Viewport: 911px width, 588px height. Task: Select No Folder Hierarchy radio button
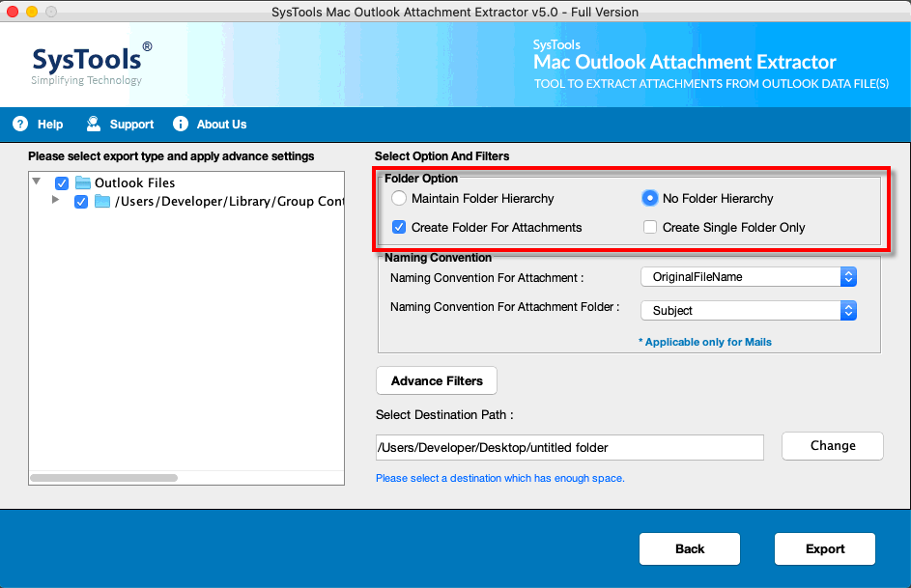click(x=649, y=199)
